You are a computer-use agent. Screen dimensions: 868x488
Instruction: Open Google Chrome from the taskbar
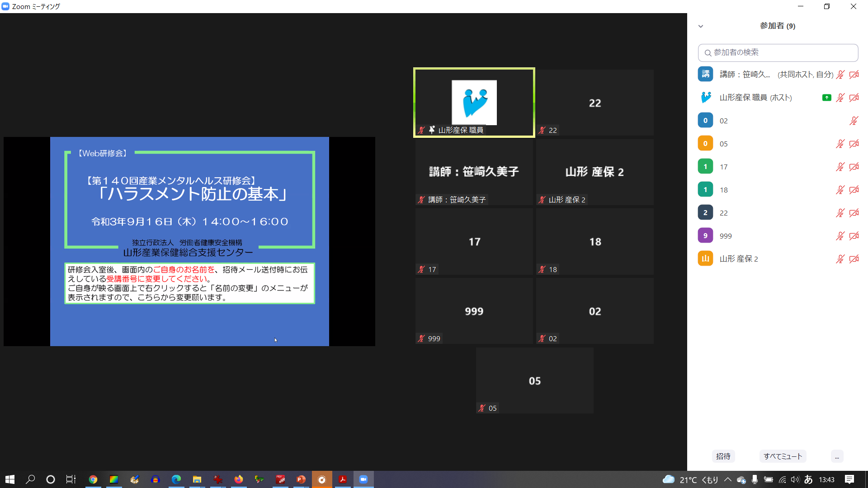tap(93, 479)
